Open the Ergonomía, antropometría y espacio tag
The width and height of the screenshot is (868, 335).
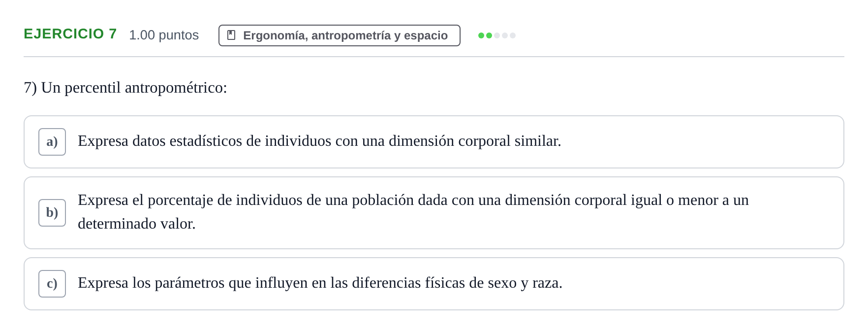340,35
